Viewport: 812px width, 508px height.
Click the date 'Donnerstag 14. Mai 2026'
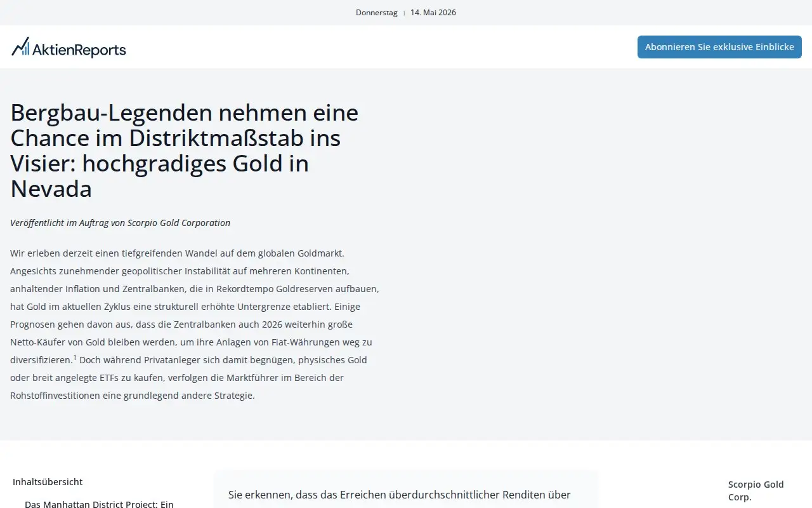(406, 13)
